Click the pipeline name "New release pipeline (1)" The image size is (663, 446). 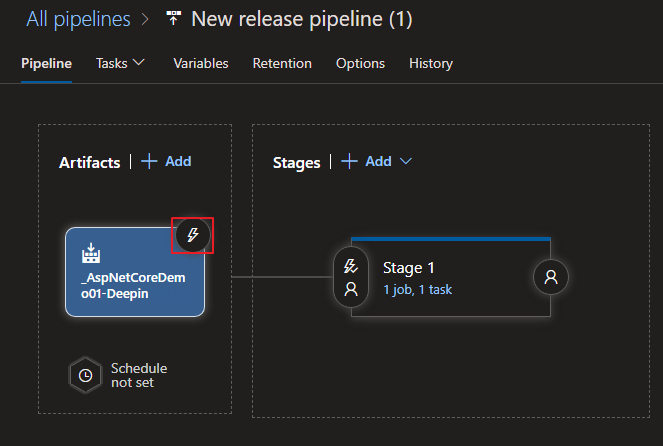pos(301,19)
